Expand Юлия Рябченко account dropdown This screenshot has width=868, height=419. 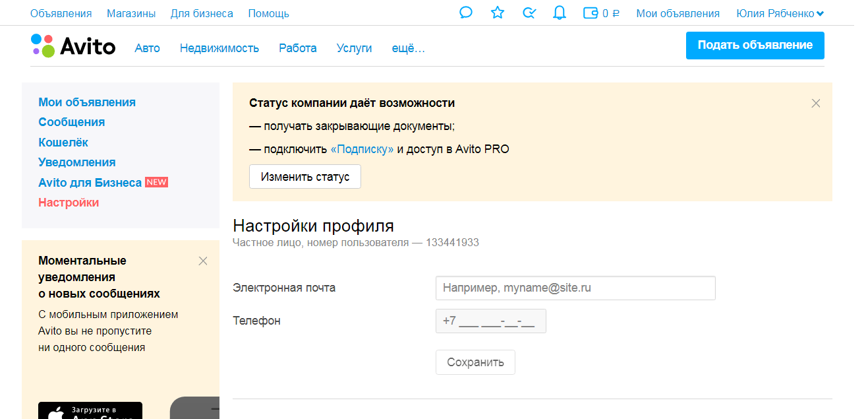click(780, 13)
